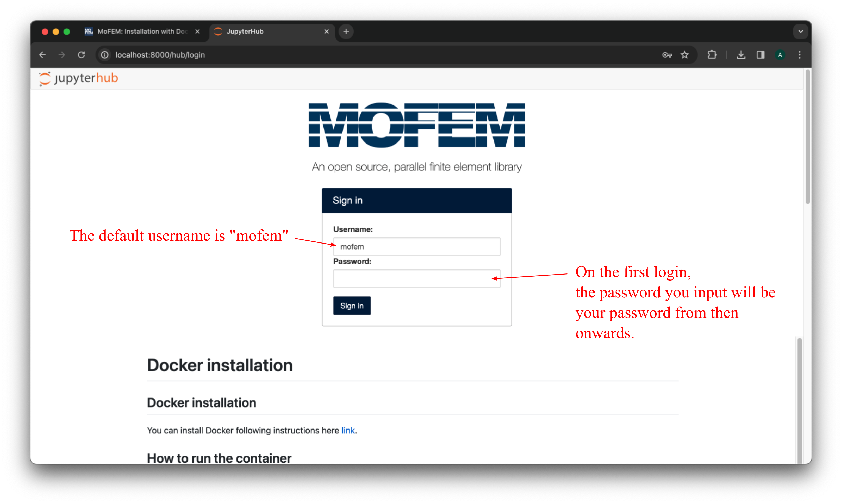Click the large Docker installation heading
The width and height of the screenshot is (842, 504).
pos(220,365)
